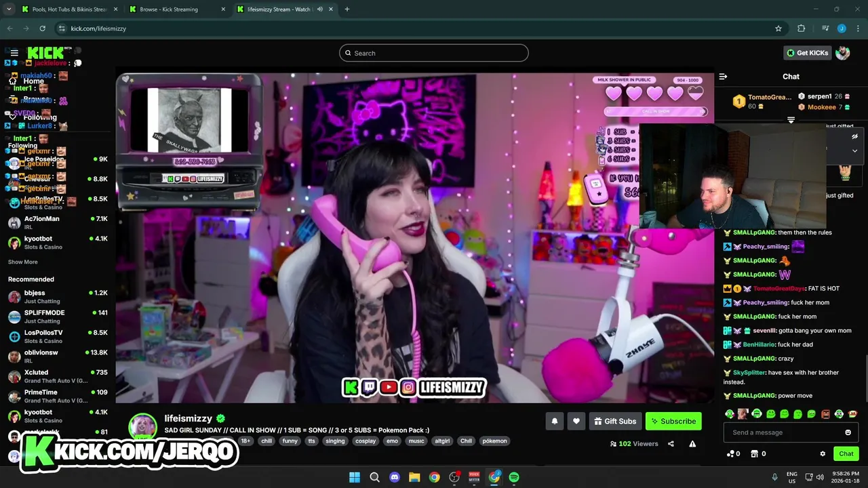This screenshot has height=488, width=868.
Task: Open the taskbar search icon
Action: pyautogui.click(x=374, y=477)
